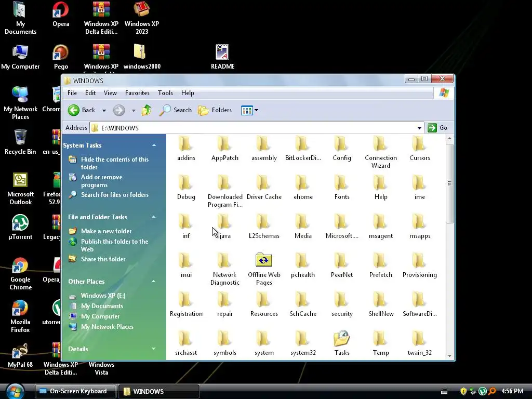Collapse the System Tasks panel
This screenshot has width=532, height=399.
tap(154, 145)
